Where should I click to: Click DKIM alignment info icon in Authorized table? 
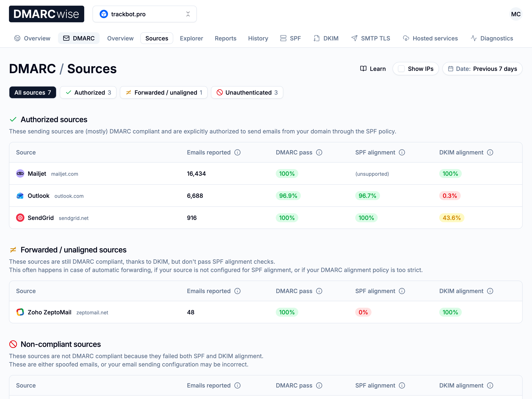coord(490,152)
